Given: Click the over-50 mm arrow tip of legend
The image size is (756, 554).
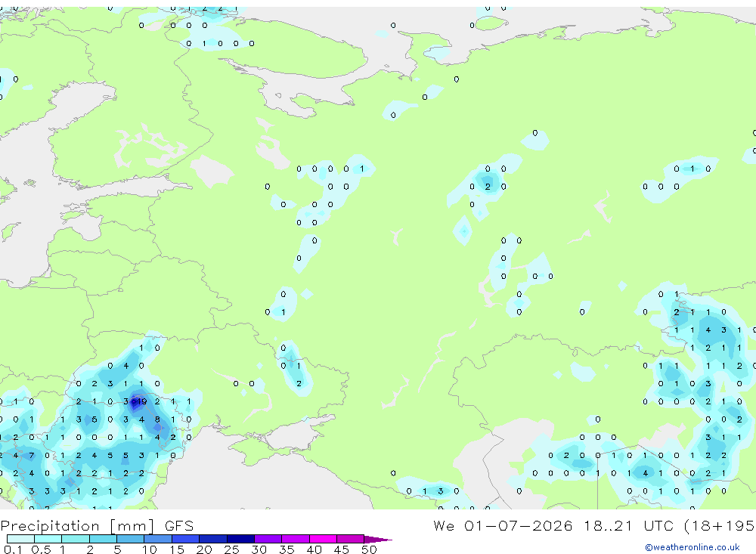Looking at the screenshot, I should (x=378, y=540).
